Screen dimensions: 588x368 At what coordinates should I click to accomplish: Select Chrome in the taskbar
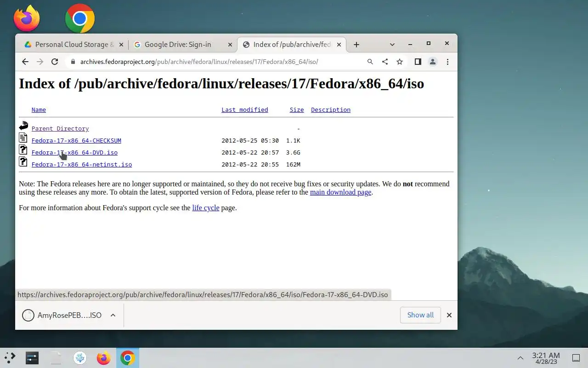(x=128, y=357)
